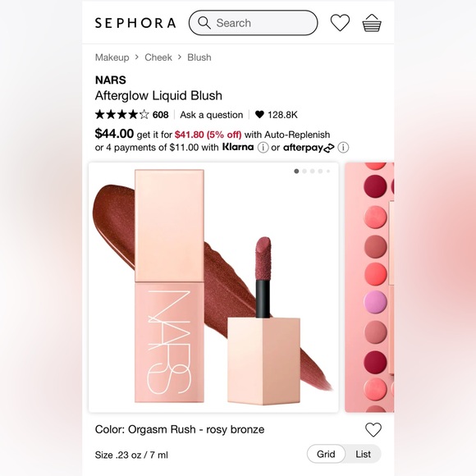Screen dimensions: 476x476
Task: Click the black heart 128.8K loves icon
Action: (259, 114)
